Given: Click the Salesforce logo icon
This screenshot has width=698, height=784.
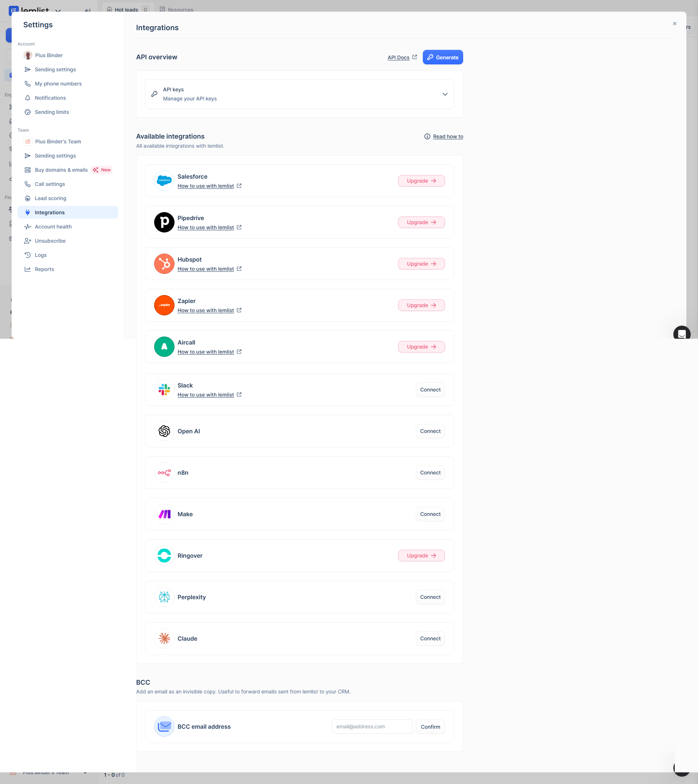Looking at the screenshot, I should tap(164, 181).
